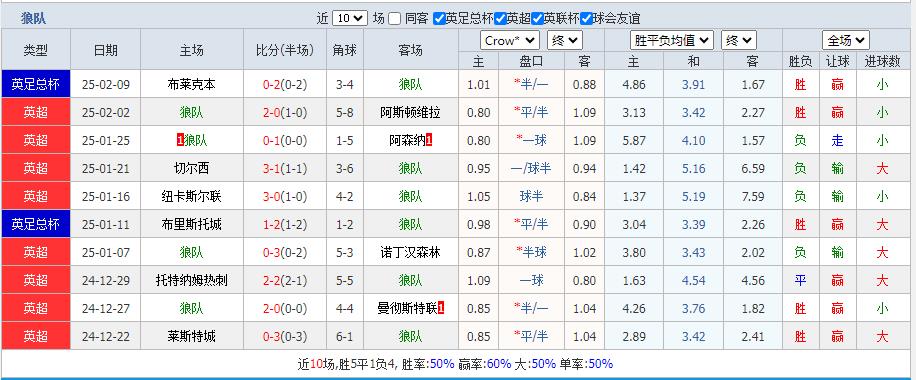Click 托特纳姆热刺 home team link
Screen dimensions: 916x380
click(192, 281)
